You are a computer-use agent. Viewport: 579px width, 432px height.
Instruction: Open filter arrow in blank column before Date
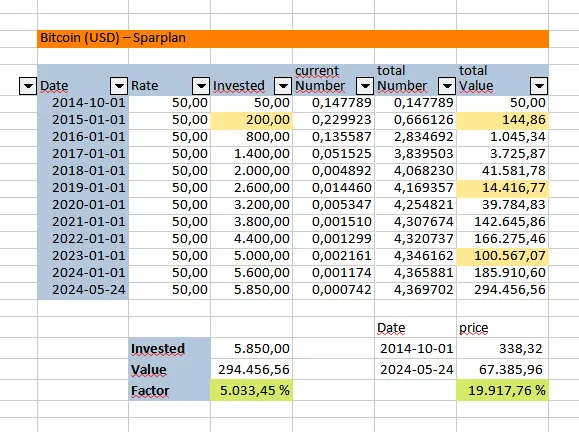pyautogui.click(x=28, y=86)
